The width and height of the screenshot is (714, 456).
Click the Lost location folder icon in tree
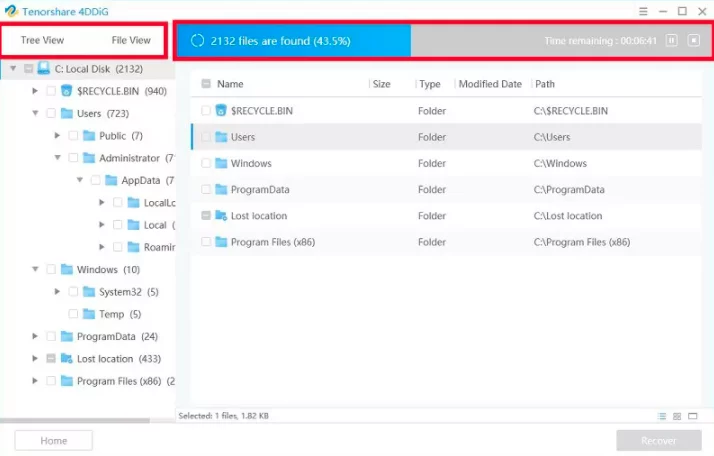click(x=66, y=359)
